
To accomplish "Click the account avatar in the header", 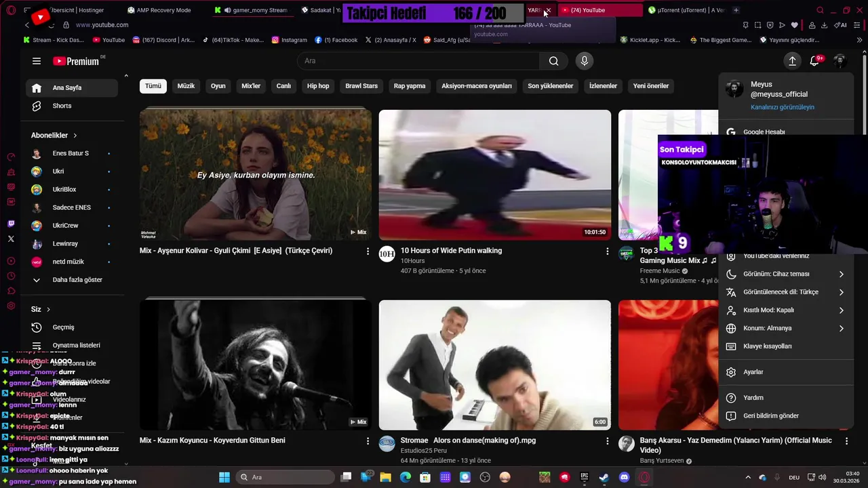I will coord(840,61).
